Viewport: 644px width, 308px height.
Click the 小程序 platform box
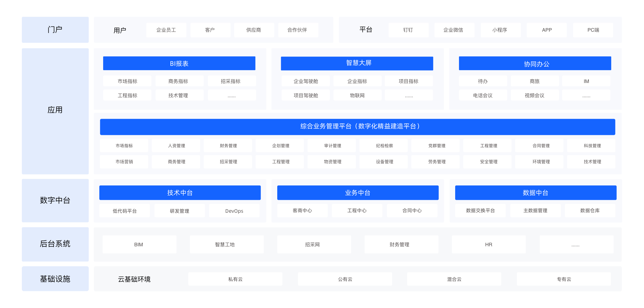click(500, 30)
